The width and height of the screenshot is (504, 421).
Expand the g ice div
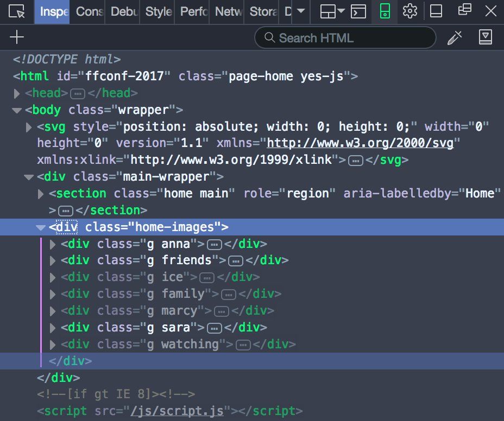point(52,277)
